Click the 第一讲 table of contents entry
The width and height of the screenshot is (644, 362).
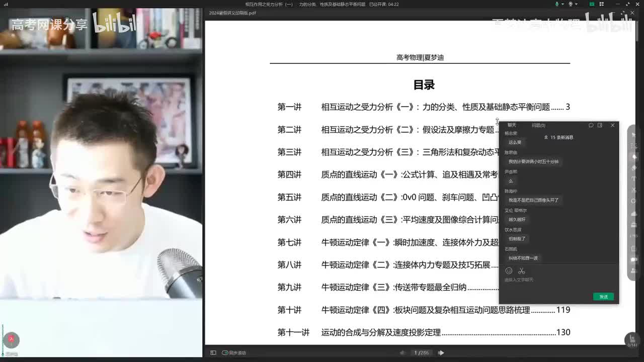point(424,107)
